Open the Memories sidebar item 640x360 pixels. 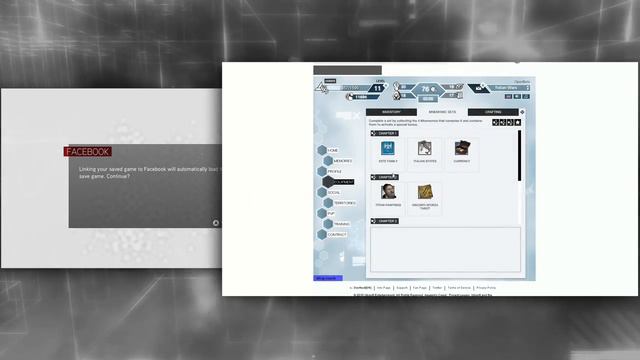pyautogui.click(x=338, y=161)
